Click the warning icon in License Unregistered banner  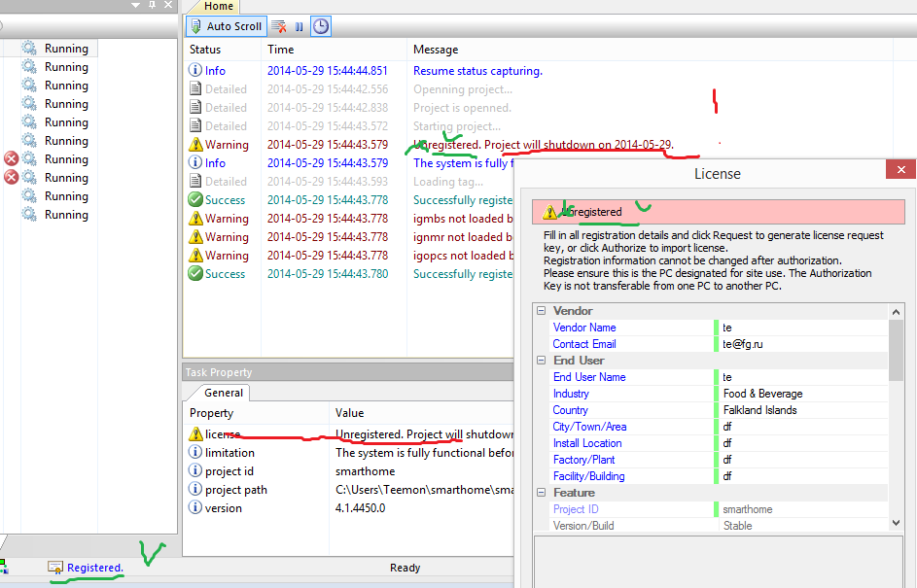pos(549,212)
